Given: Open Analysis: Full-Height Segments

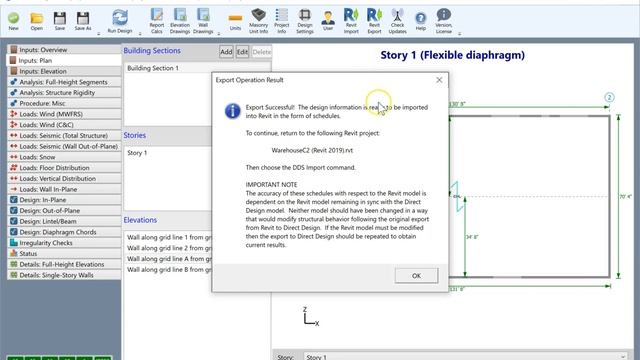Looking at the screenshot, I should tap(64, 82).
